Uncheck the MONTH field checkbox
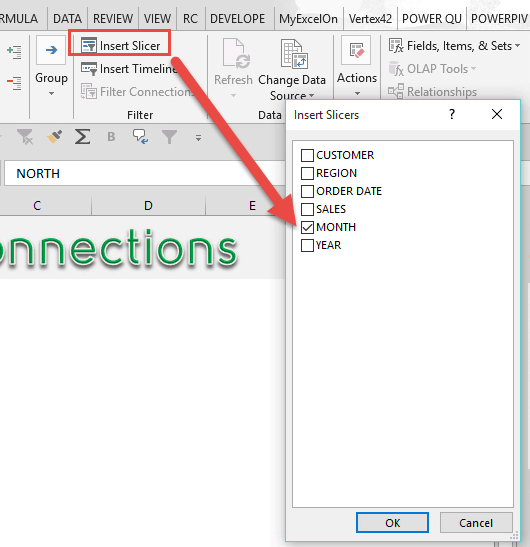The height and width of the screenshot is (547, 530). (x=307, y=227)
